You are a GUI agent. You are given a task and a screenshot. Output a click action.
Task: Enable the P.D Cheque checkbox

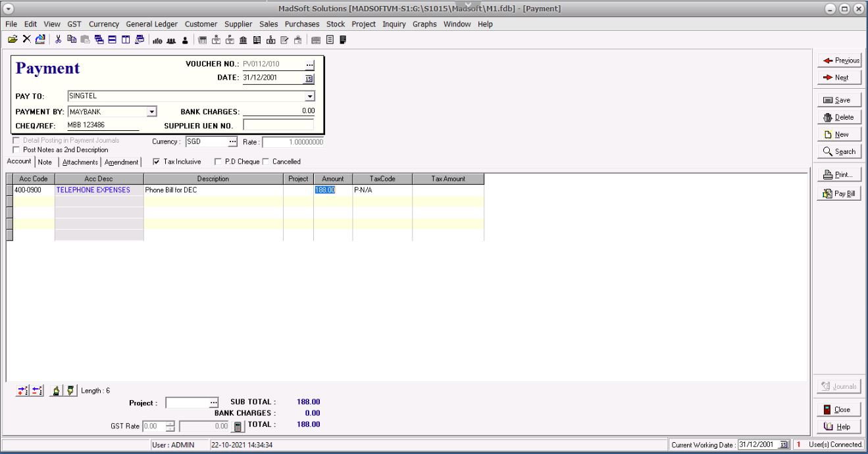(218, 162)
